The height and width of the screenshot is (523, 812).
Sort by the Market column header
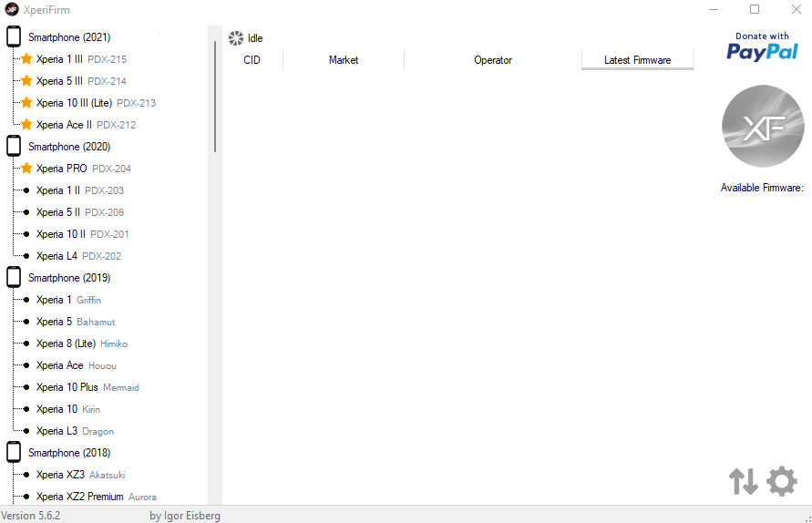[344, 60]
